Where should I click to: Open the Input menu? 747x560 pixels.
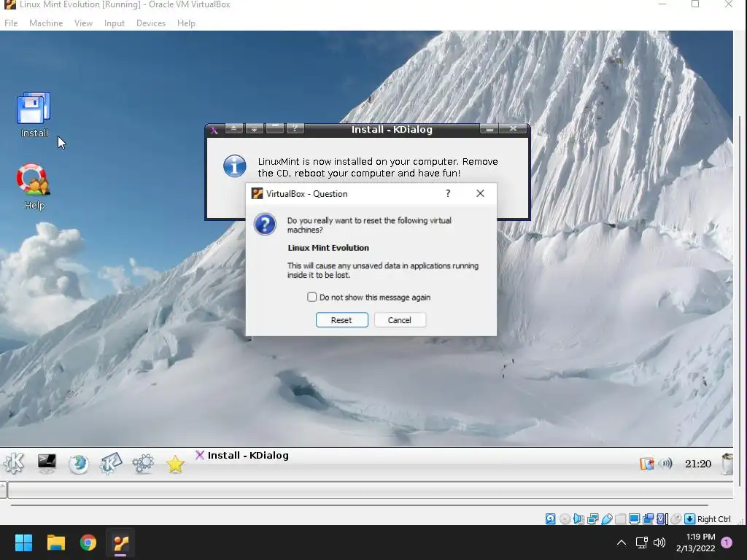pos(115,23)
